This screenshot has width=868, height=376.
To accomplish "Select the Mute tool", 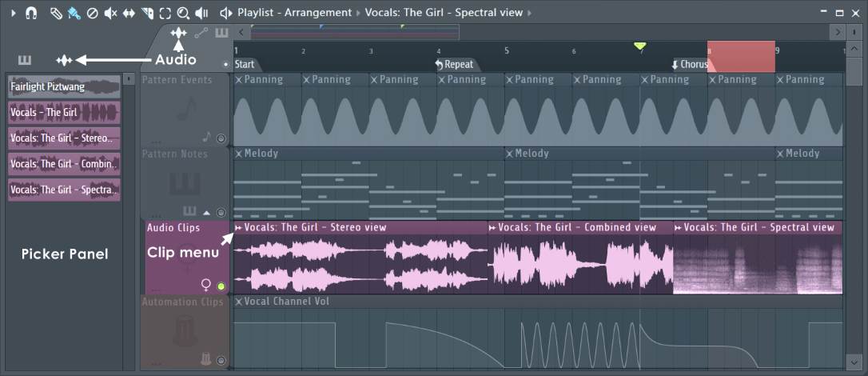I will pyautogui.click(x=110, y=13).
